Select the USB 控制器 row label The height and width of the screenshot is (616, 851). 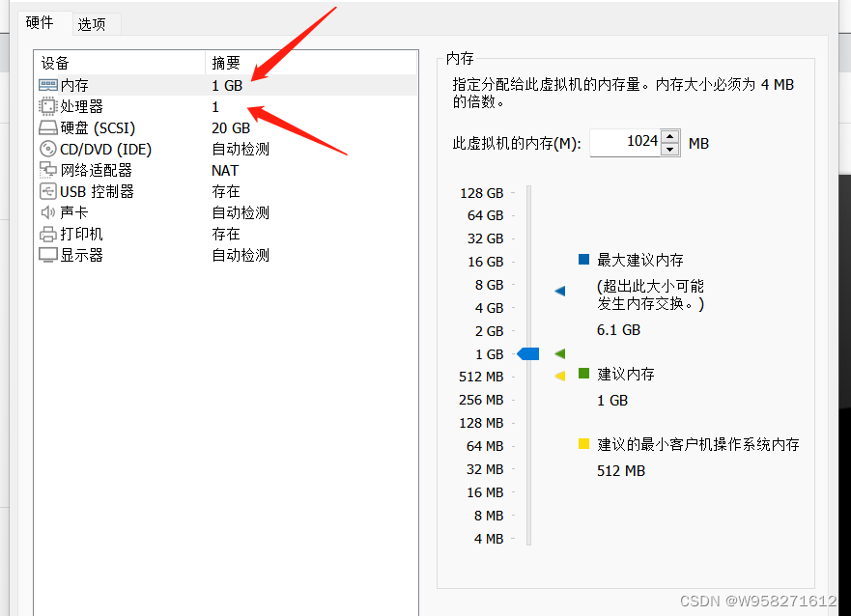click(x=97, y=191)
